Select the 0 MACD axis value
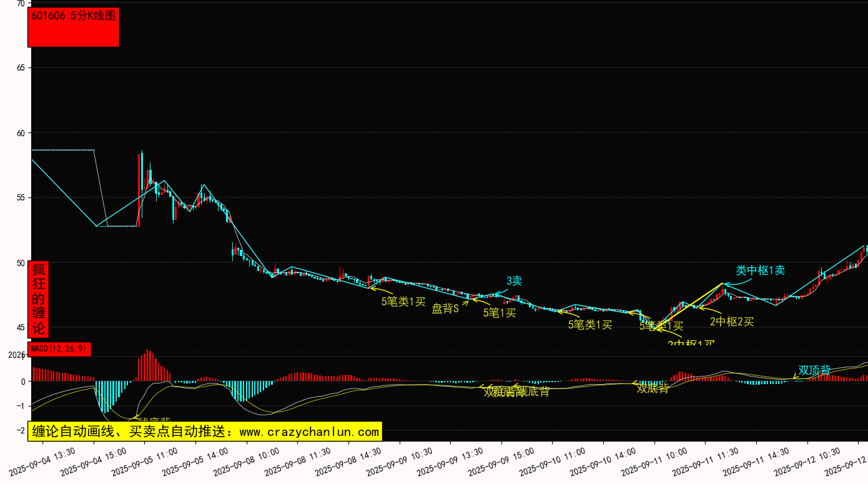 23,381
